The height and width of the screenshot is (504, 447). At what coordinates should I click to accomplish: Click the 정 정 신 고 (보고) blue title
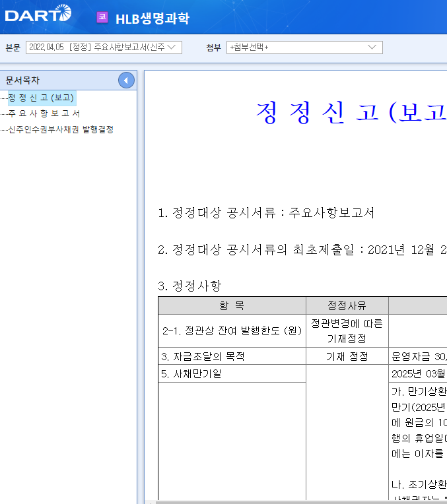(351, 113)
